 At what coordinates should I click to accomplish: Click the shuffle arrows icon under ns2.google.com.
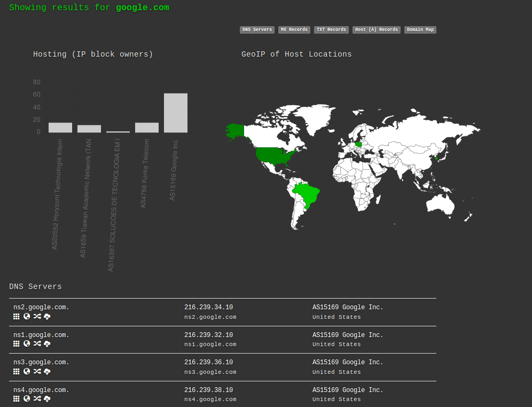click(37, 316)
